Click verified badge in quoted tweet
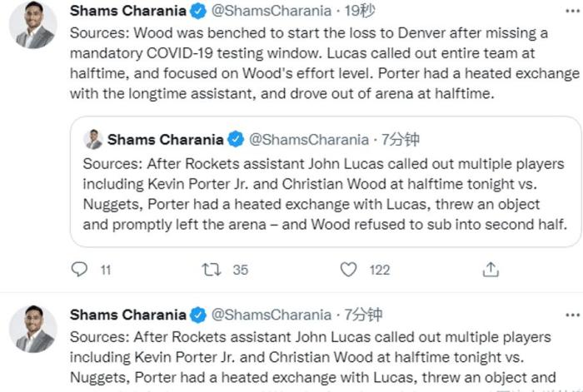 click(x=236, y=139)
